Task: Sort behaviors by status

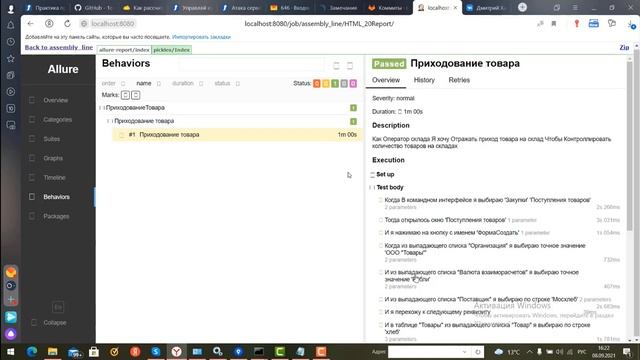Action: [x=227, y=83]
